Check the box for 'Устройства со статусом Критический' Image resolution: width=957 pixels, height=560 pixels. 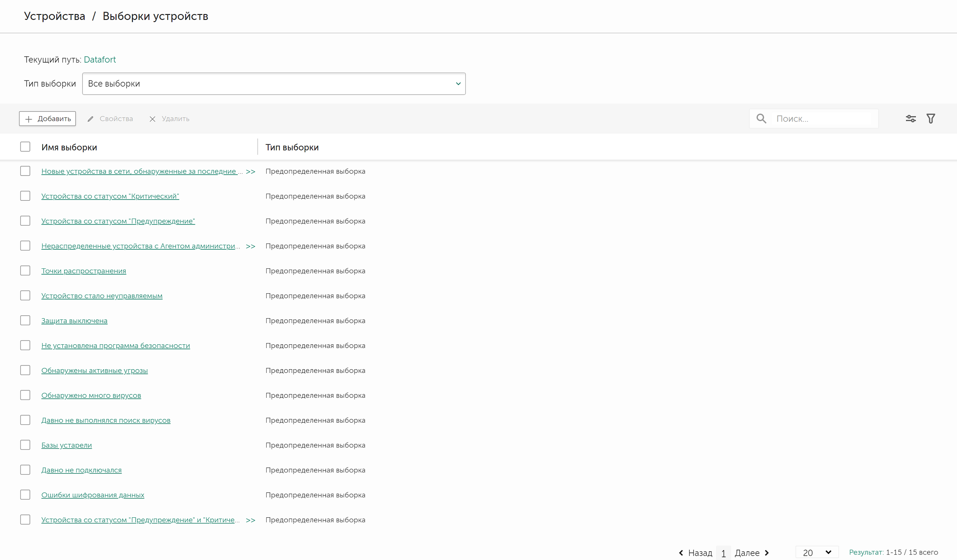(x=25, y=196)
